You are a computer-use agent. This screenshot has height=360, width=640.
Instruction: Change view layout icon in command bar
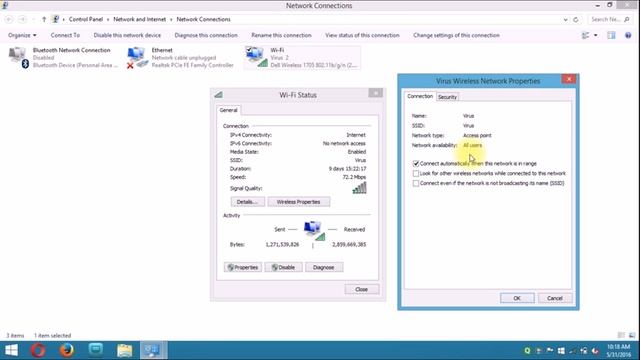coord(585,36)
